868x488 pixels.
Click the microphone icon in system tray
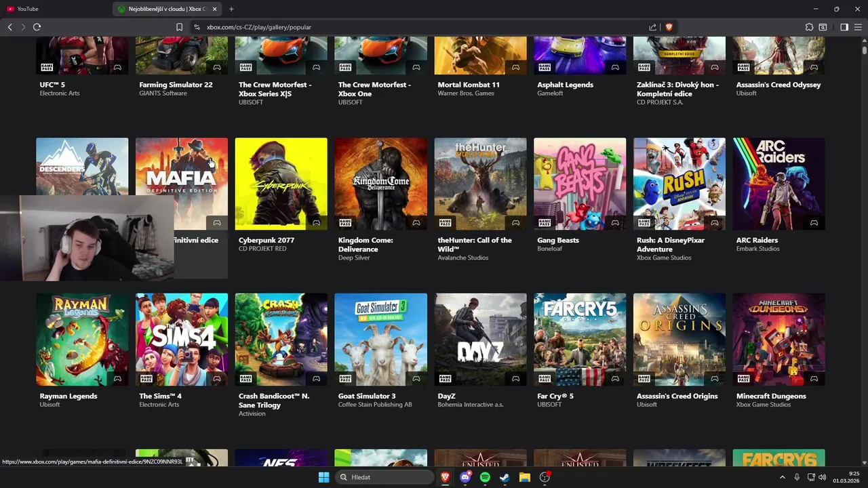click(797, 477)
